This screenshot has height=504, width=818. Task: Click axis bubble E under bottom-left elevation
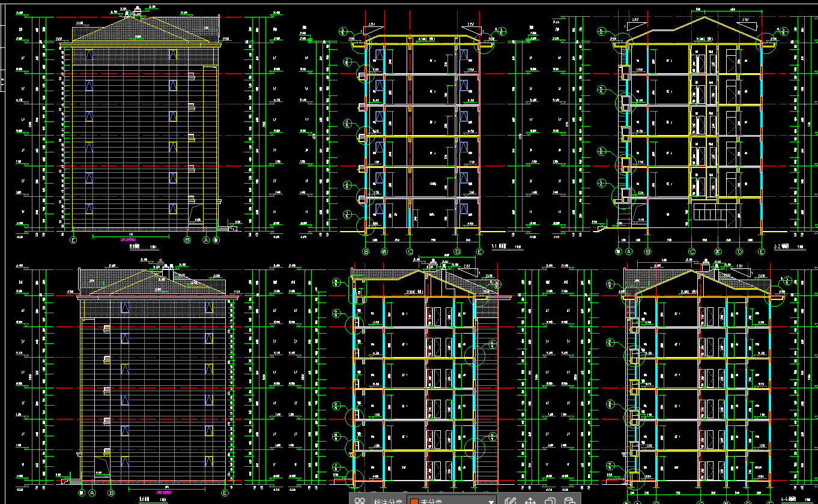coord(225,493)
